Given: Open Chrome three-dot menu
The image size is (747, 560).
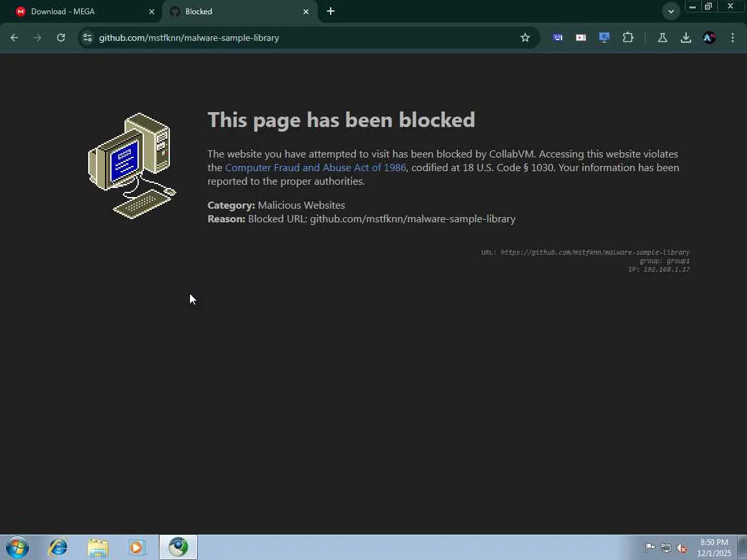Looking at the screenshot, I should (x=733, y=38).
